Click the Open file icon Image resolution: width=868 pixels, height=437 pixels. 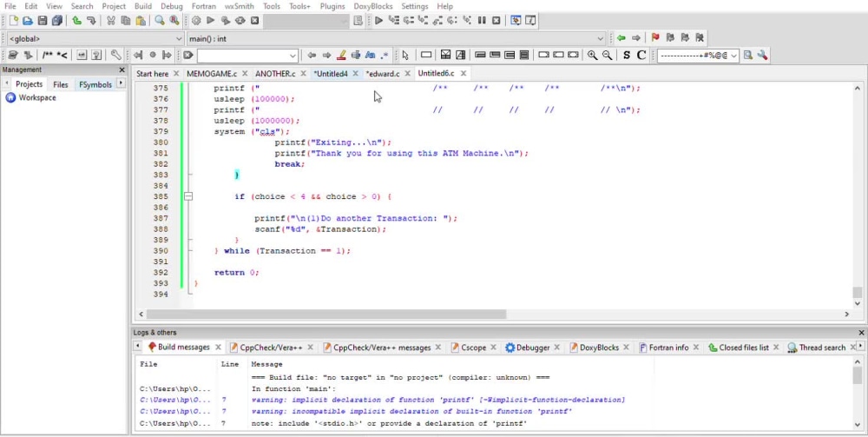pyautogui.click(x=28, y=21)
